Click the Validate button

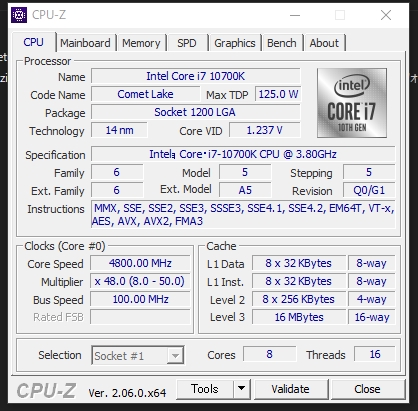click(x=290, y=389)
